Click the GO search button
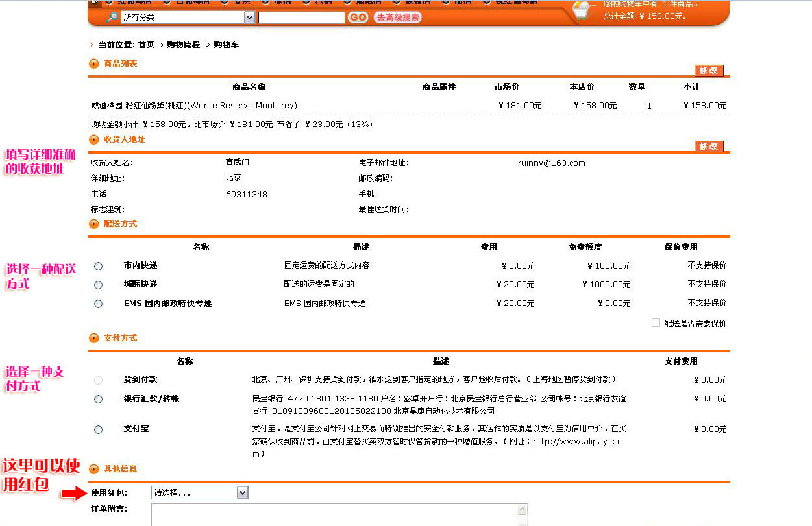 (x=358, y=18)
